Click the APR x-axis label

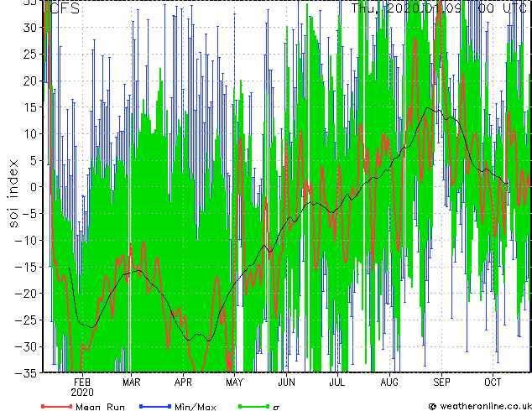coord(183,382)
